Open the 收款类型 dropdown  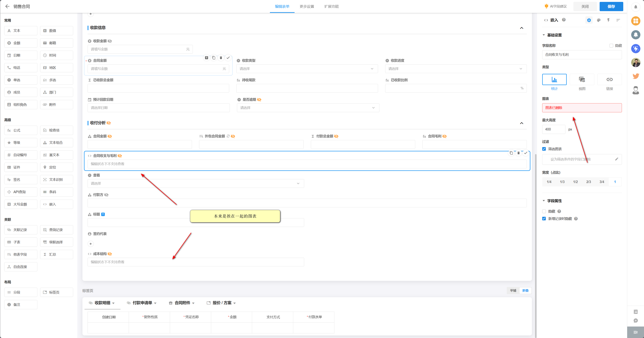[307, 69]
